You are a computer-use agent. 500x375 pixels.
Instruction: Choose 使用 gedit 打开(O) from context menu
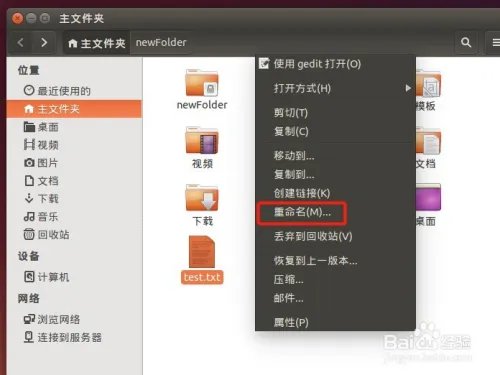click(335, 64)
